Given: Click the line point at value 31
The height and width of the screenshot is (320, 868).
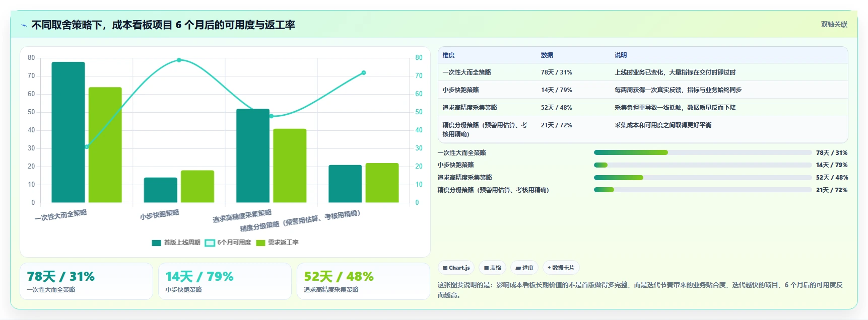Looking at the screenshot, I should [x=87, y=147].
